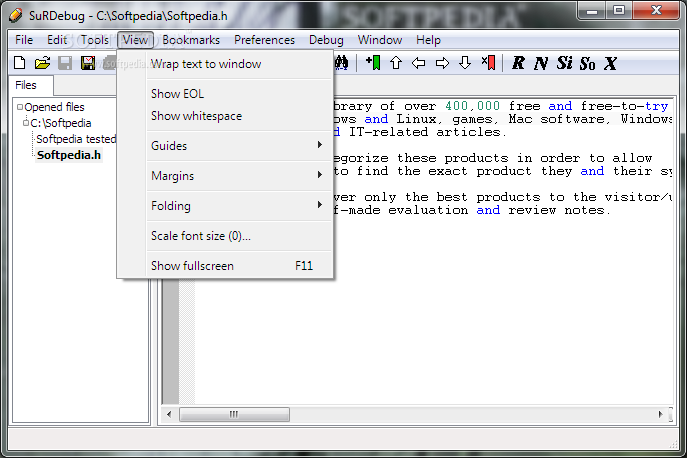Click the So step-out toolbar button
The height and width of the screenshot is (458, 687).
click(588, 64)
